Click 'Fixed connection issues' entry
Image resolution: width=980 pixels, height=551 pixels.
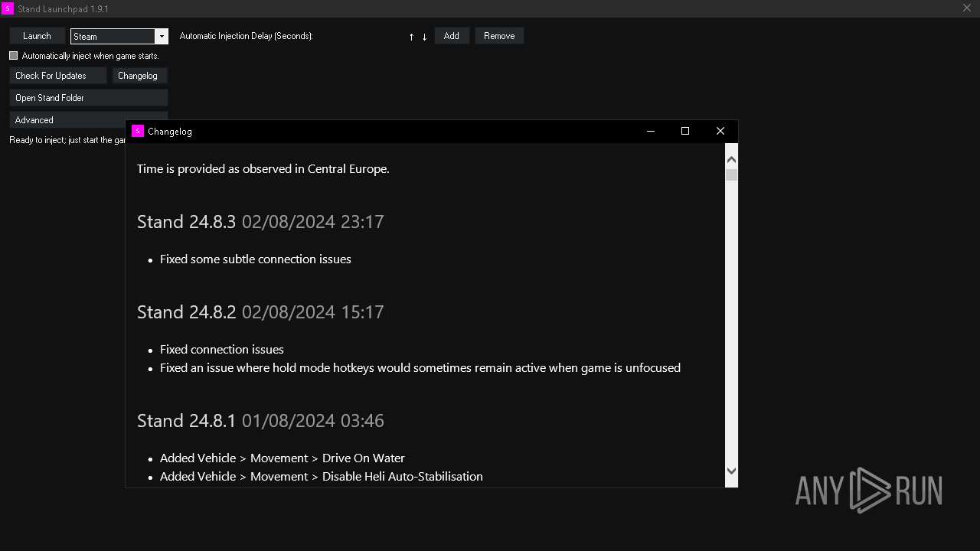pos(222,350)
